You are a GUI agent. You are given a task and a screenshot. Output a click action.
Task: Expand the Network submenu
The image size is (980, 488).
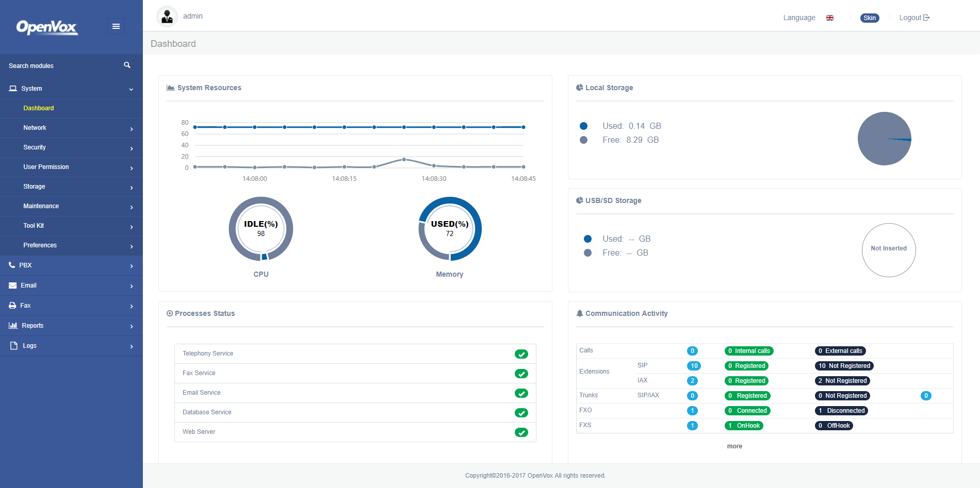point(132,129)
